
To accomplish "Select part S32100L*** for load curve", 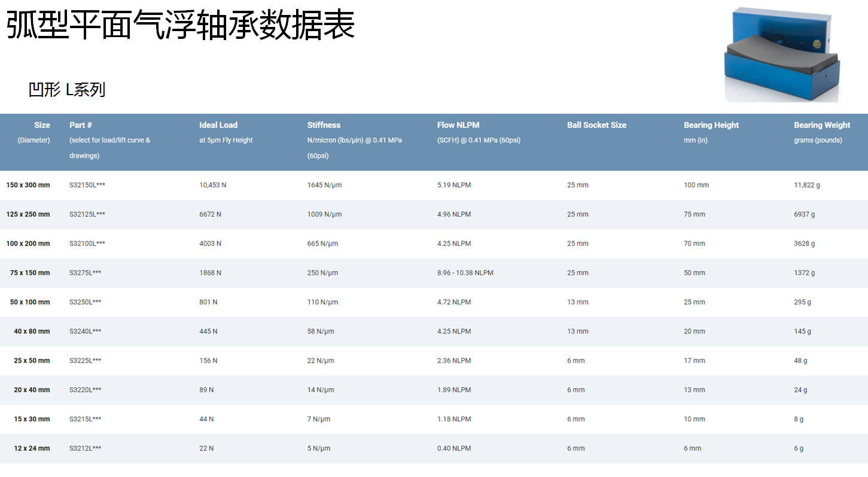I will coord(87,244).
